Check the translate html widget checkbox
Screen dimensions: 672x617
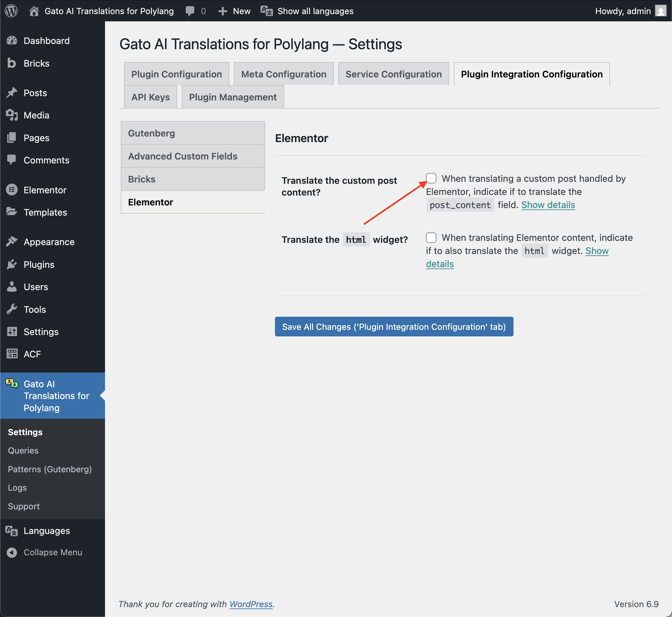431,237
